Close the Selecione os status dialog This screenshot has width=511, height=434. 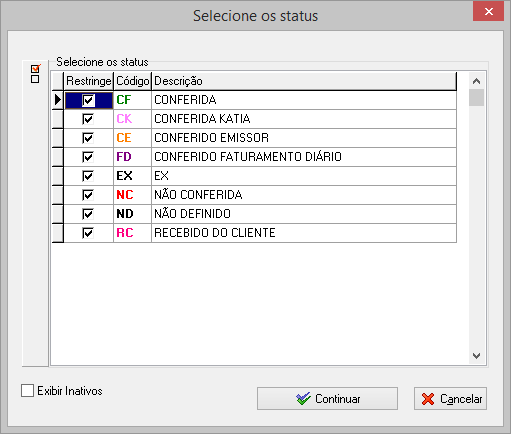pyautogui.click(x=489, y=12)
